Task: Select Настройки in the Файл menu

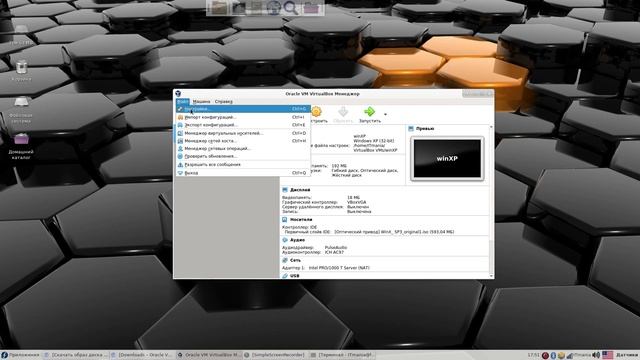Action: click(x=243, y=109)
